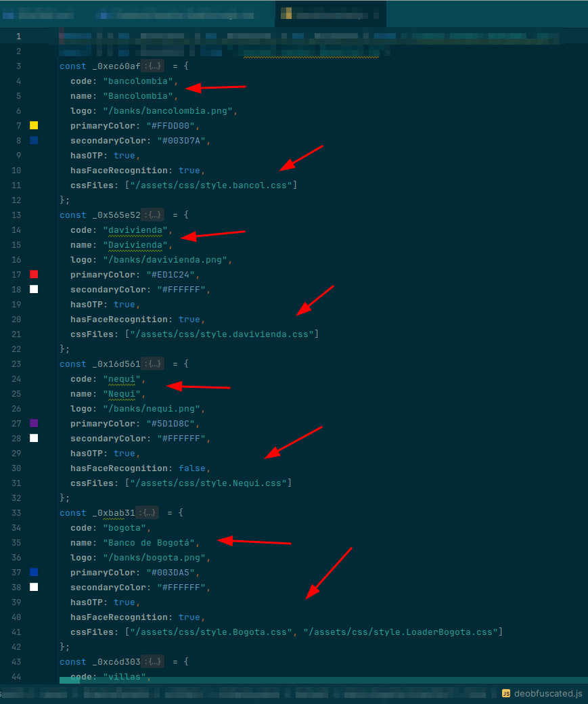Expand folded type hint after _0xbab31
The height and width of the screenshot is (704, 588).
pos(148,512)
